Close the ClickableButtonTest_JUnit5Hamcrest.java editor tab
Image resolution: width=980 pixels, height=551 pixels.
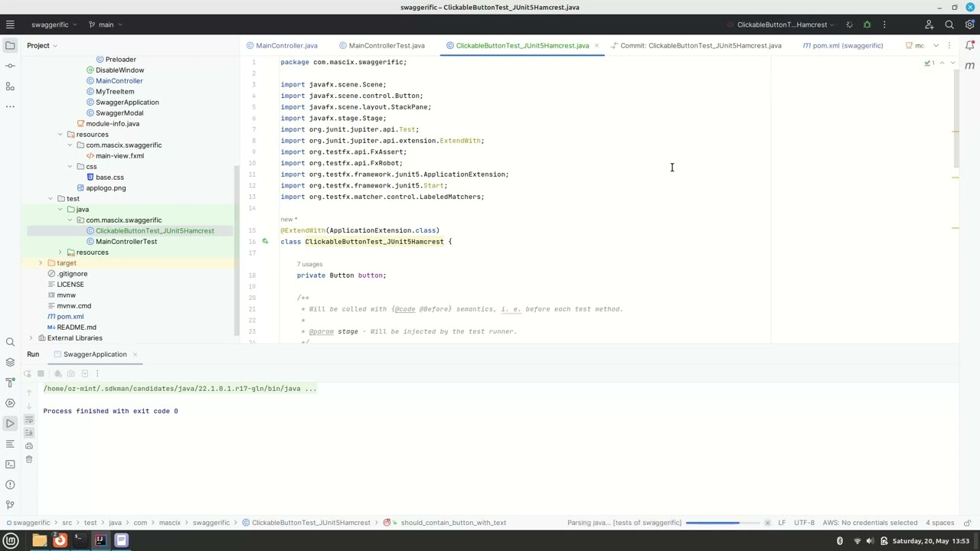[596, 45]
